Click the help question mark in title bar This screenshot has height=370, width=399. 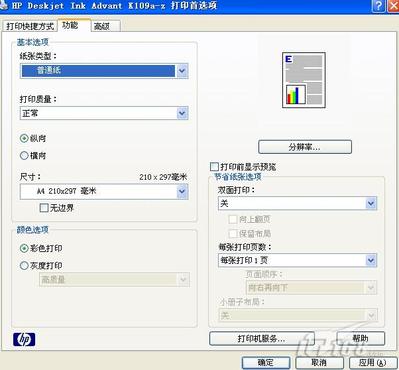(379, 6)
